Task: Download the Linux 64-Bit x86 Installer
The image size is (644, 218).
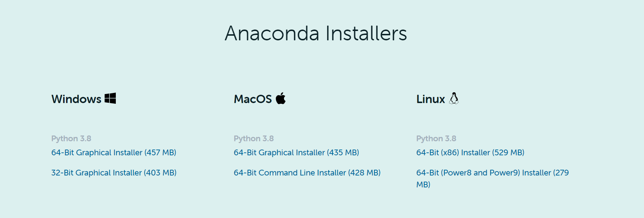Action: pos(470,152)
